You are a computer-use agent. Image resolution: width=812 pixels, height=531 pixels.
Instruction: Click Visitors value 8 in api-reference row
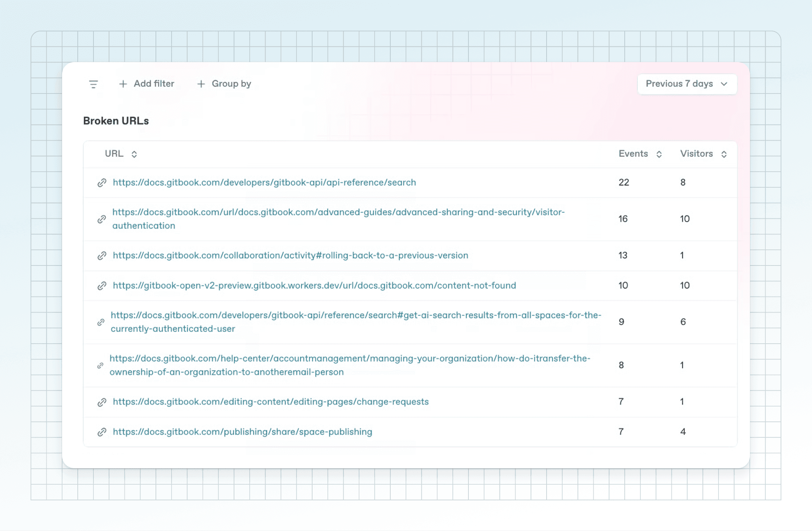point(683,182)
